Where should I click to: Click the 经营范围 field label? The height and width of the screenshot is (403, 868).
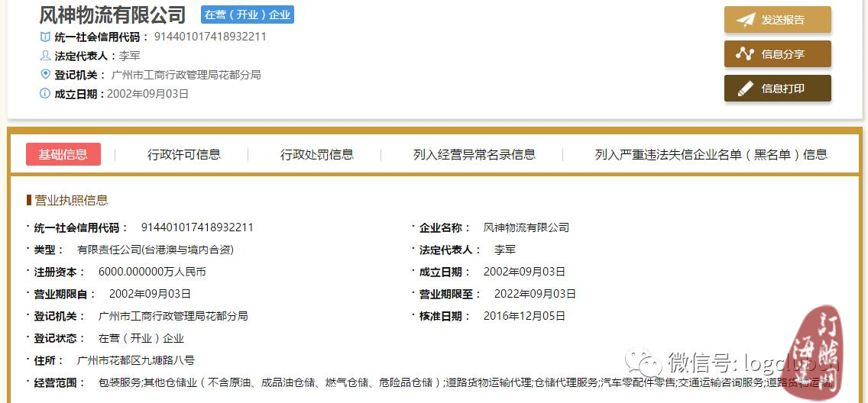[60, 382]
